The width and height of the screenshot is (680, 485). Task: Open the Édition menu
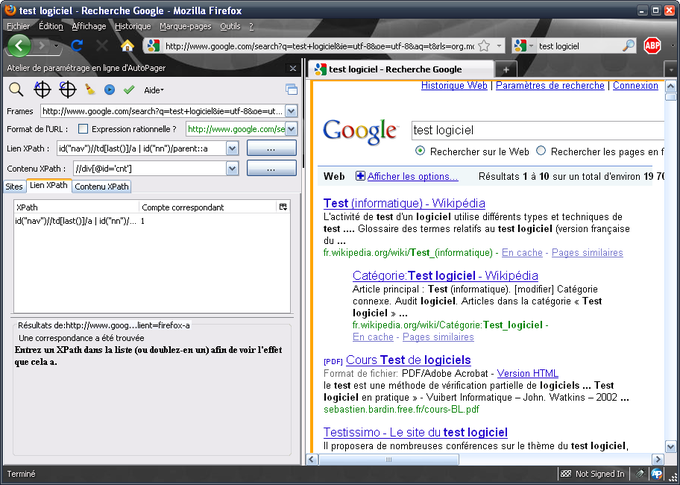[x=51, y=26]
